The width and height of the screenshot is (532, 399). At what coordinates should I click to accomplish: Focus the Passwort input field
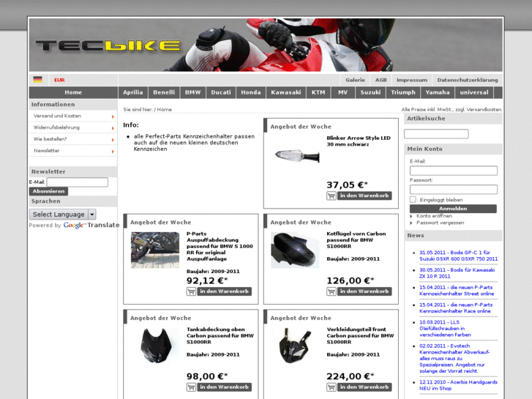click(x=453, y=189)
